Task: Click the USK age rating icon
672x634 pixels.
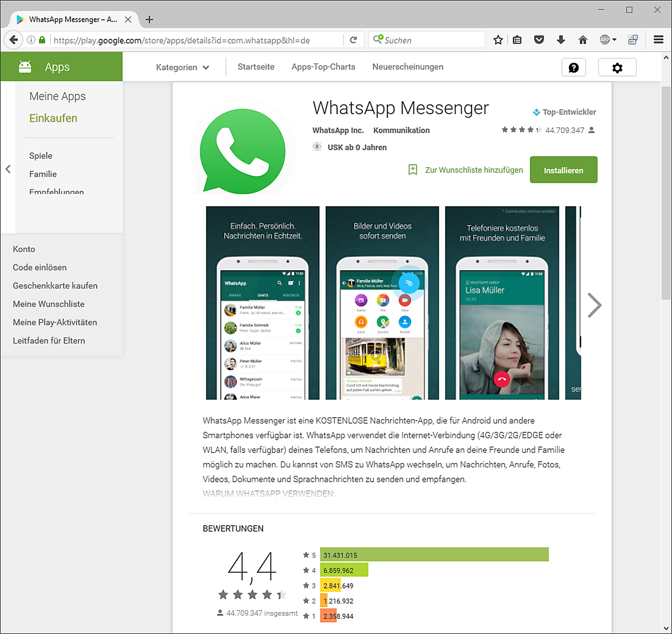Action: 317,147
